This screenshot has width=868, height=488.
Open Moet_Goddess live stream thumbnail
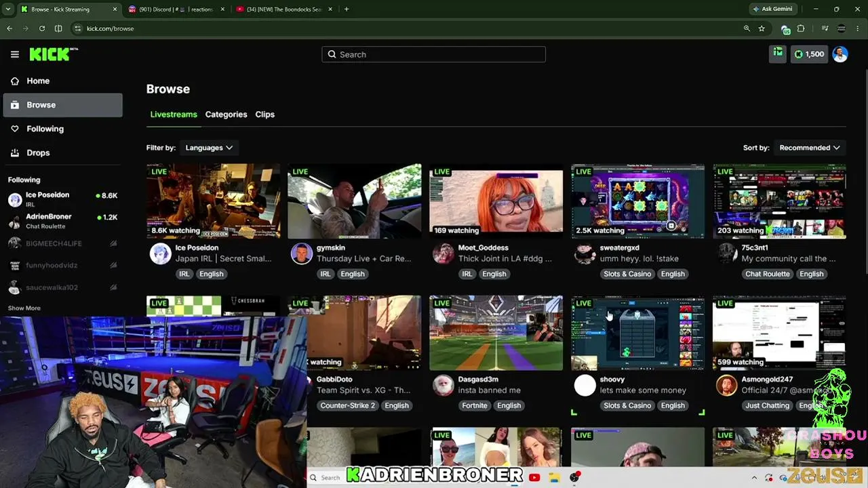pyautogui.click(x=496, y=201)
